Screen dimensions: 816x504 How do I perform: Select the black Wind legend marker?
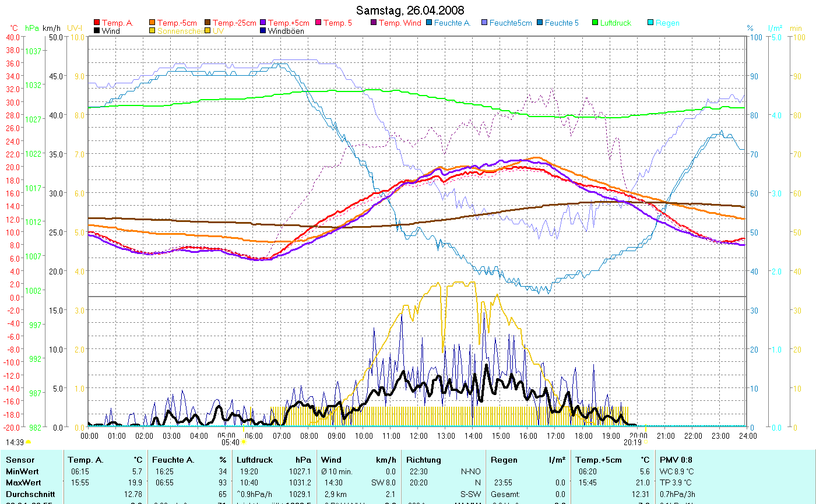pos(97,31)
